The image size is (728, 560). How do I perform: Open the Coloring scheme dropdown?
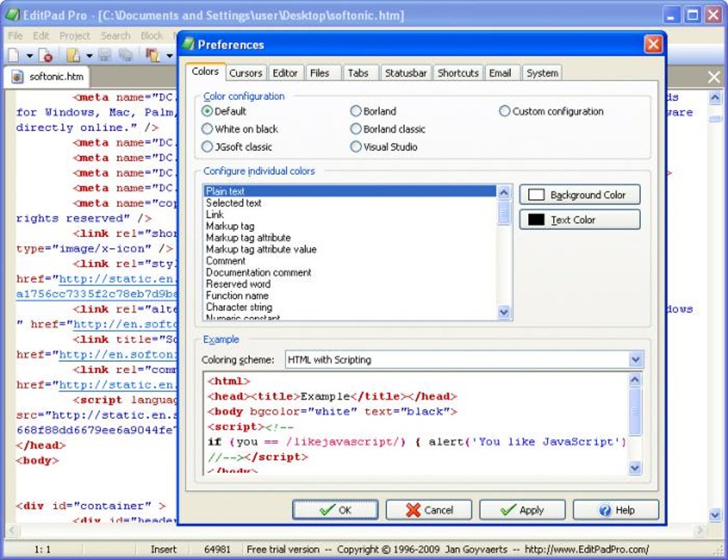click(x=636, y=360)
